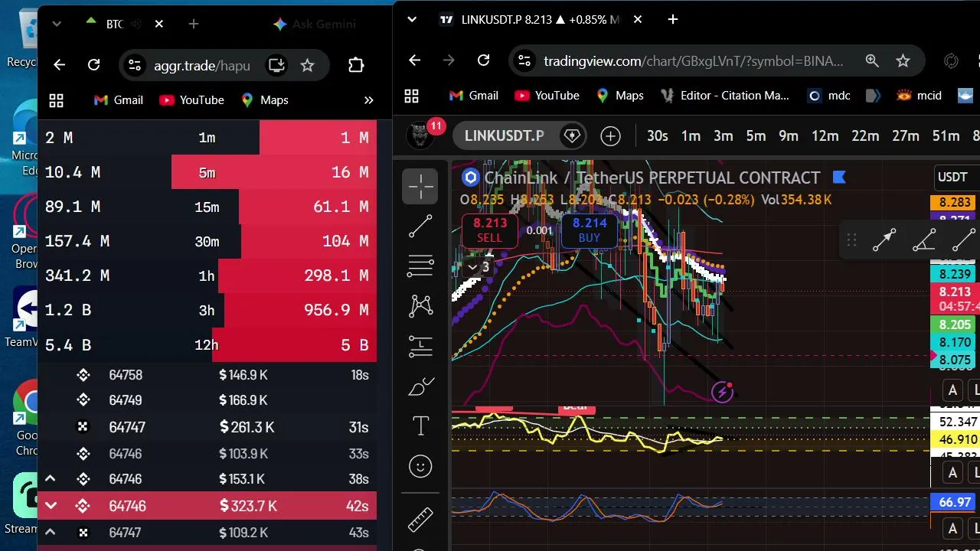Click the tradingview.com address bar URL
This screenshot has height=551, width=980.
(x=694, y=60)
